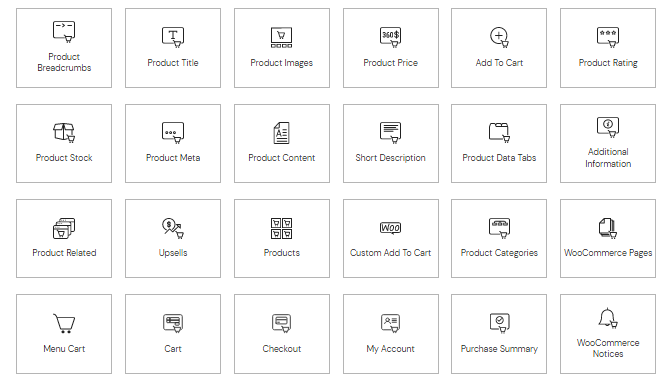The height and width of the screenshot is (382, 670).
Task: Click the Product Images widget icon
Action: click(282, 37)
